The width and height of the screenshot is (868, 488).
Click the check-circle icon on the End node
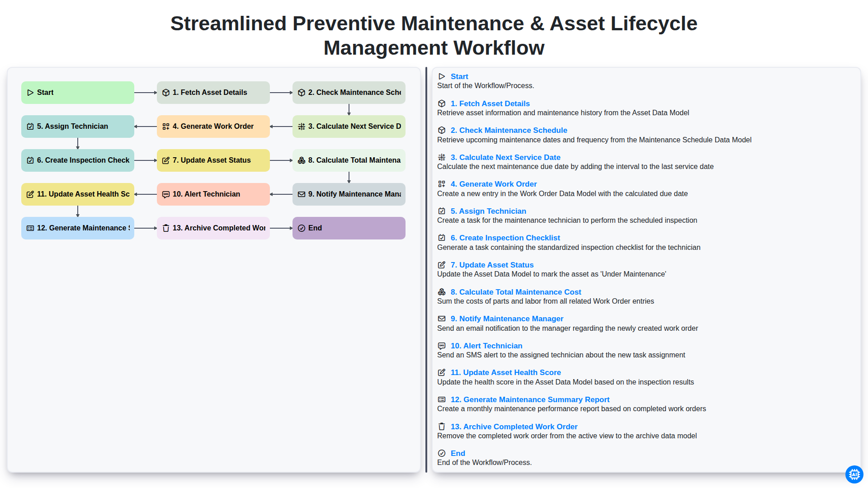(x=302, y=228)
